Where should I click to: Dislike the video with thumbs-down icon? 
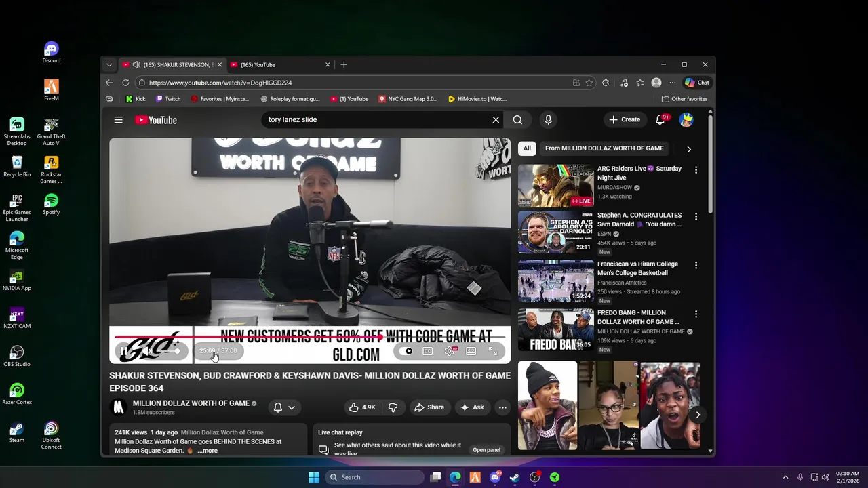pyautogui.click(x=393, y=407)
